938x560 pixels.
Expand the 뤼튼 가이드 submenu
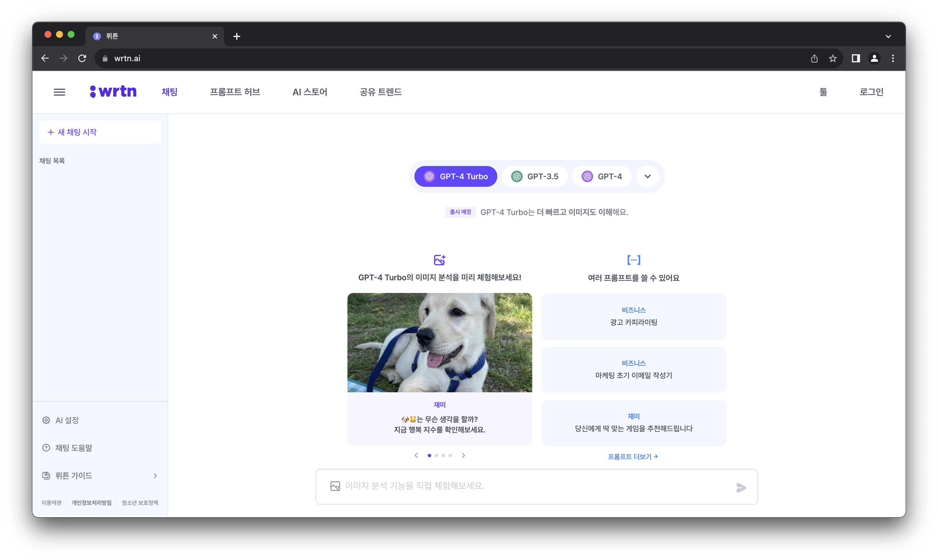pyautogui.click(x=155, y=475)
